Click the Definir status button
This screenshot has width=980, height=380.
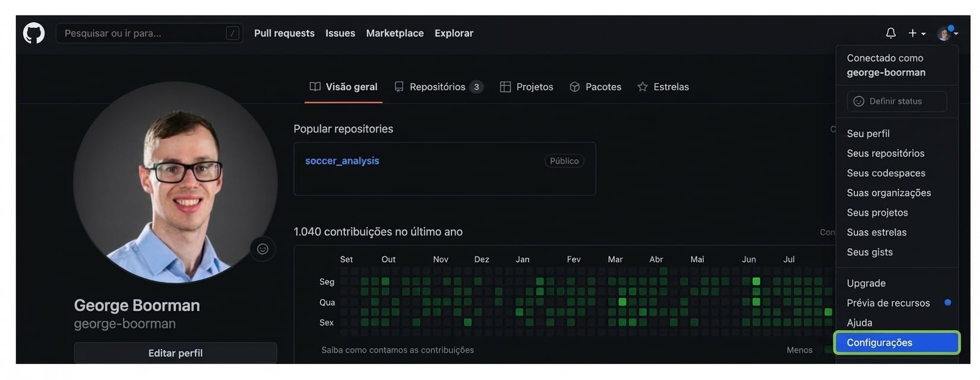[x=897, y=102]
